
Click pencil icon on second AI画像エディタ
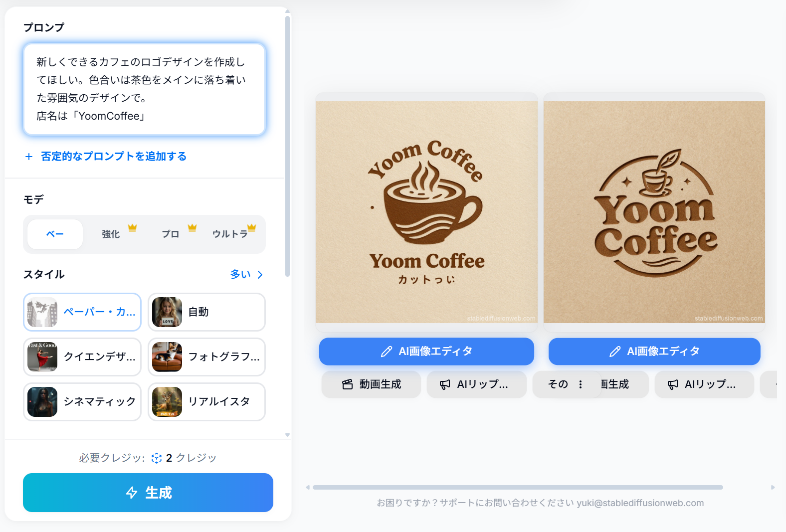pos(615,352)
